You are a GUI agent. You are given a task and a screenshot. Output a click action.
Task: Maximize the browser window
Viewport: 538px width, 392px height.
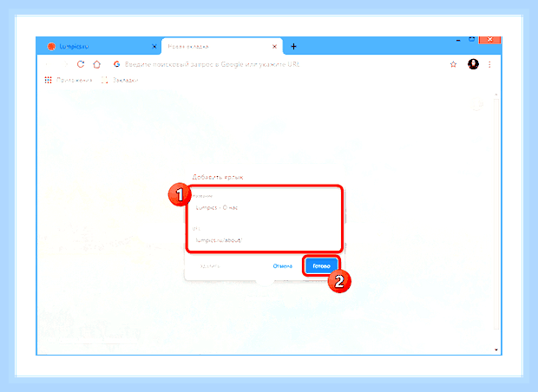pyautogui.click(x=472, y=39)
